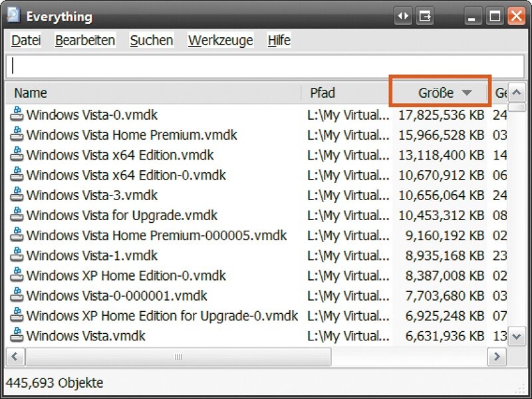532x399 pixels.
Task: Open the Werkzeuge menu
Action: coord(220,41)
